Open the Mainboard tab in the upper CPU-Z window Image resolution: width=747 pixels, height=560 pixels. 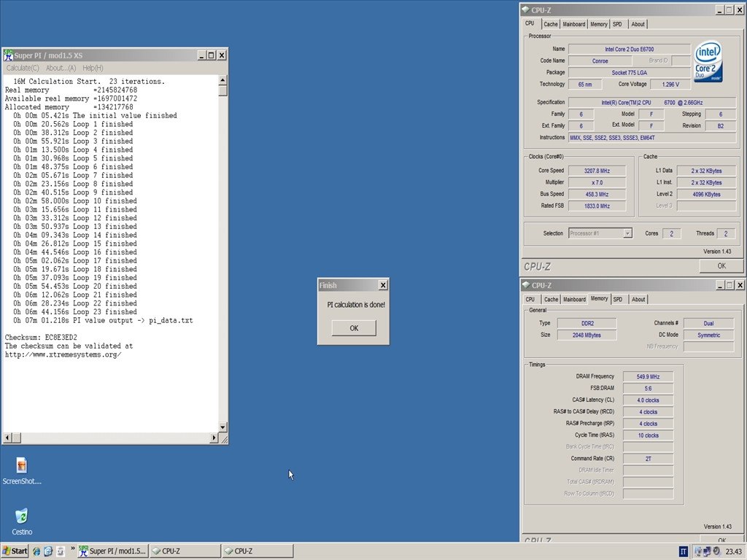pyautogui.click(x=574, y=24)
